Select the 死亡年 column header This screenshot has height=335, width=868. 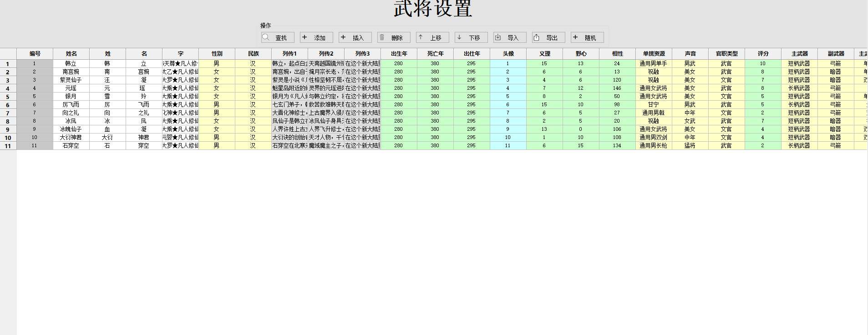click(436, 54)
